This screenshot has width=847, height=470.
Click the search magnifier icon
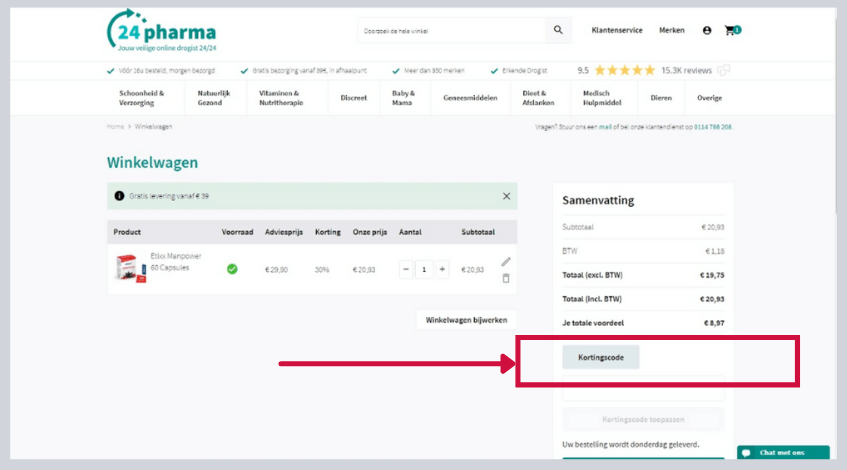coord(559,31)
